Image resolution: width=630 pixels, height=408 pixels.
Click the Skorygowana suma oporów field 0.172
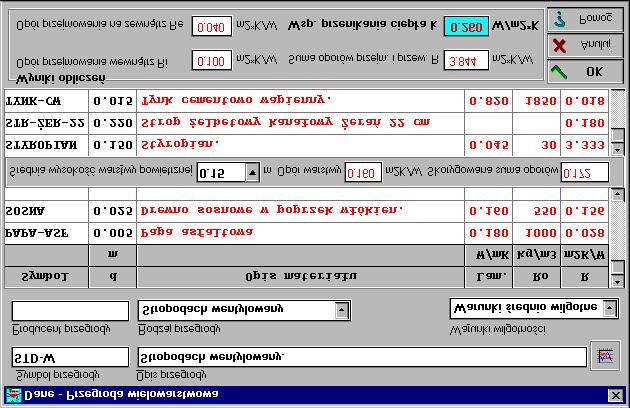point(585,173)
